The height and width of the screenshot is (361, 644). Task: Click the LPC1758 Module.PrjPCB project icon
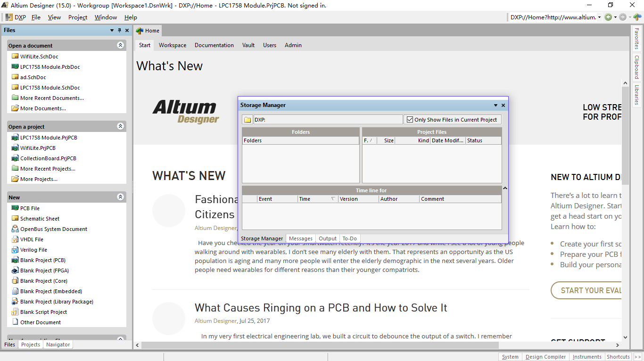15,138
